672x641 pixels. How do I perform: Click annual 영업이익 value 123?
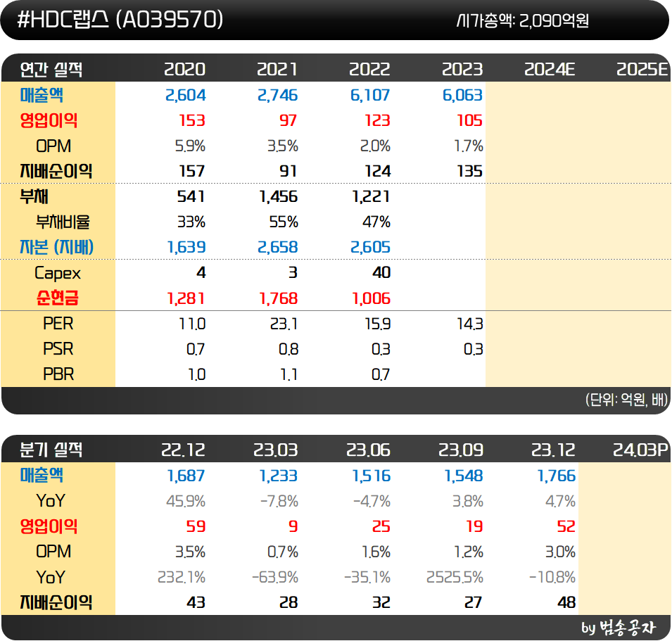tap(377, 120)
